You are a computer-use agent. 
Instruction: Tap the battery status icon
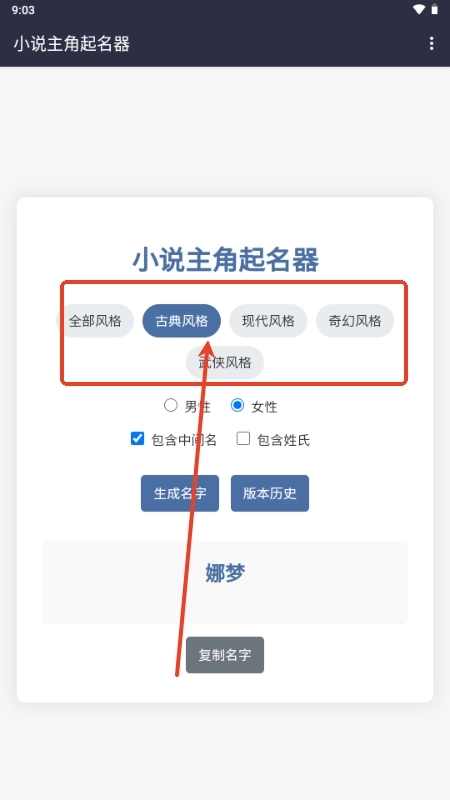(x=434, y=10)
